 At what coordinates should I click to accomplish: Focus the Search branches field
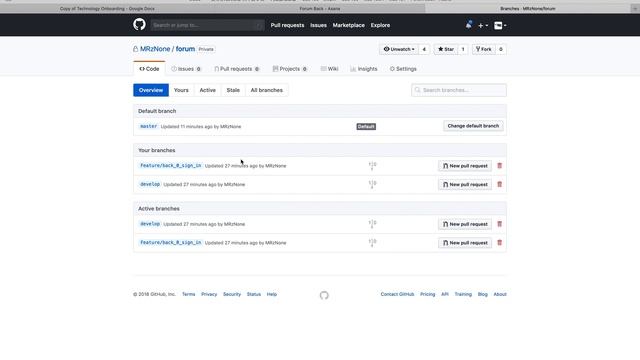tap(459, 90)
